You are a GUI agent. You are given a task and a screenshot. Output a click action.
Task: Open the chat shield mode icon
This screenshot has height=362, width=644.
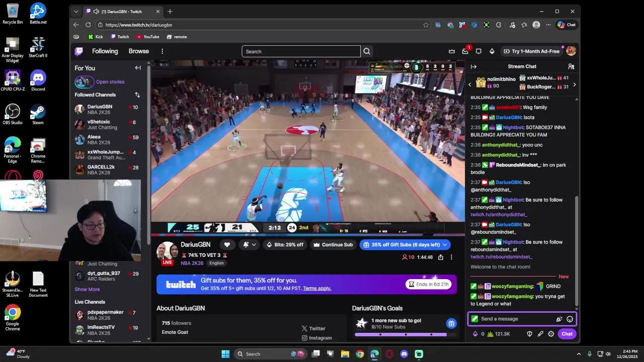tap(529, 334)
